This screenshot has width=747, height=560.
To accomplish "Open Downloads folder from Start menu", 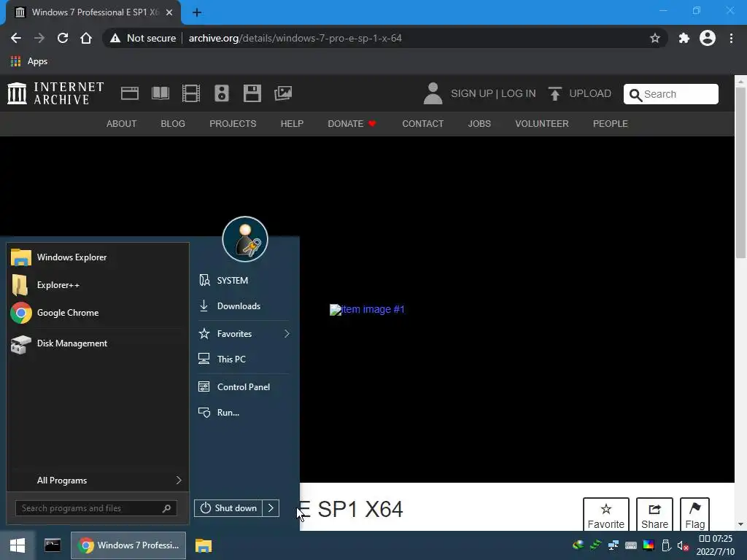I will [244, 306].
